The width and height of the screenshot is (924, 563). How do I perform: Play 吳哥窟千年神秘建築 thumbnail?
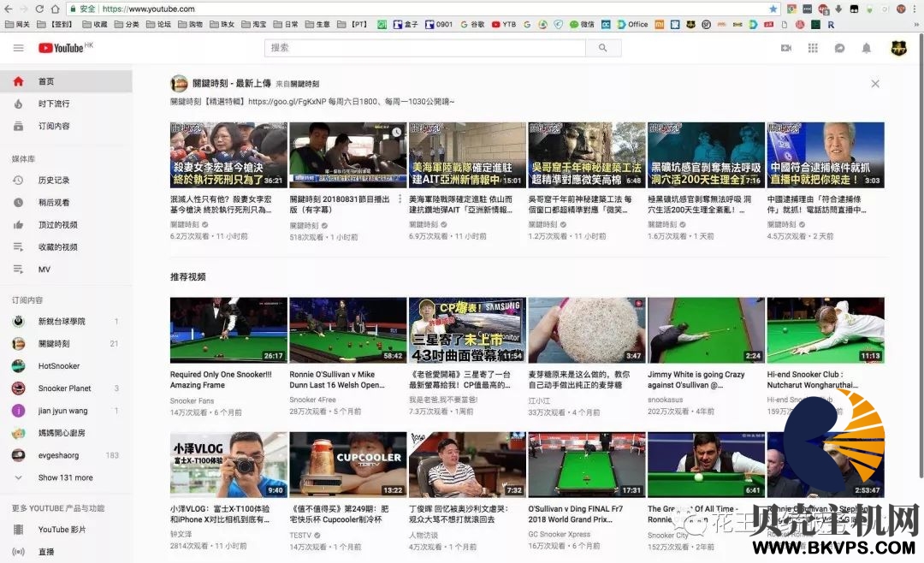coord(587,155)
